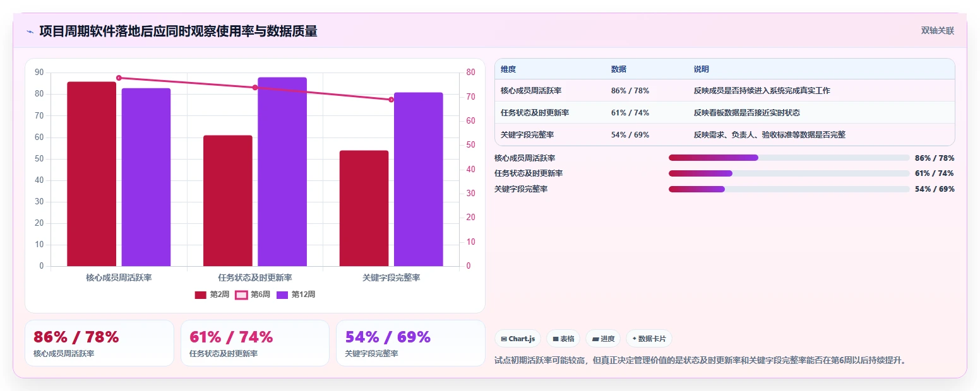Click the x-axis label 核心成员周活跃率
Screen dimensions: 980x391
tap(119, 277)
